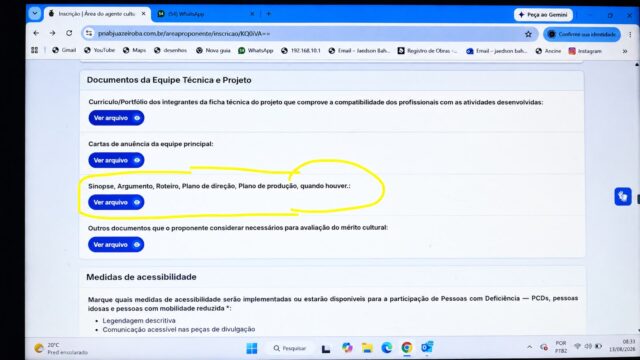Viewport: 640px width, 360px height.
Task: View Cartas de anuência file
Action: click(x=116, y=160)
